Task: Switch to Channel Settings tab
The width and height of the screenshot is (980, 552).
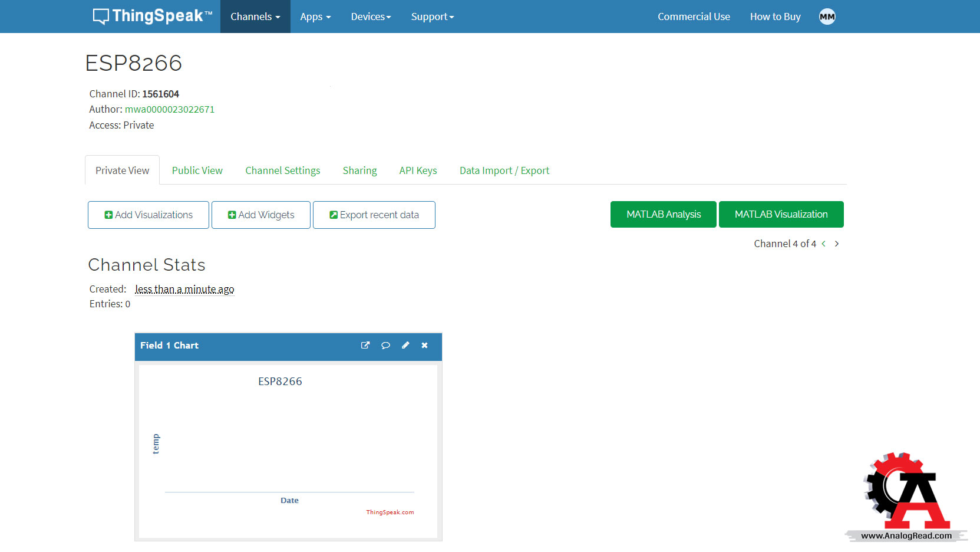Action: coord(283,170)
